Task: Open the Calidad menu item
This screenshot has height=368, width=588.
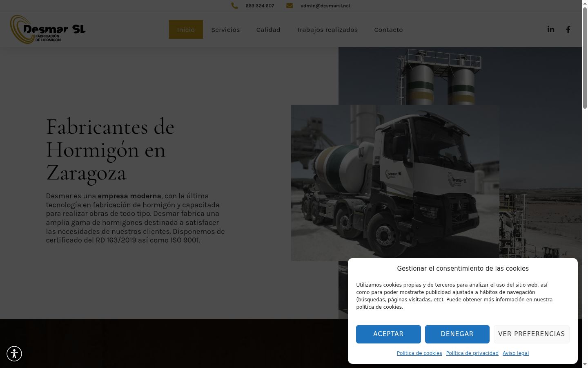Action: [x=268, y=29]
